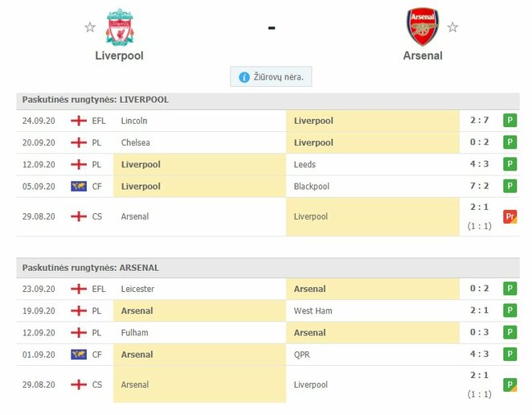Toggle favorite star next to Arsenal

click(452, 27)
